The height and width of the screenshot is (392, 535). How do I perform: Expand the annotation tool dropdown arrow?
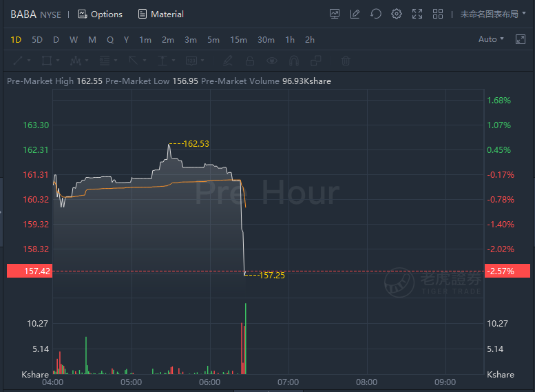tap(202, 61)
